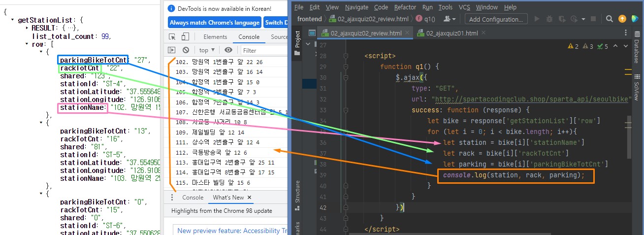Click the typo indicator showing 5
This screenshot has width=644, height=235.
pyautogui.click(x=603, y=46)
